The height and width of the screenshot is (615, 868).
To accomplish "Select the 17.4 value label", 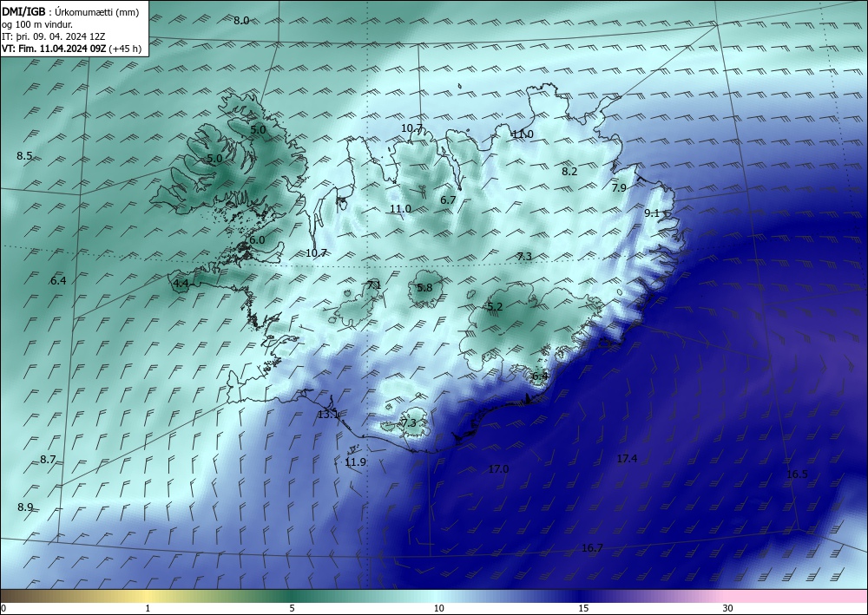I will coord(627,459).
